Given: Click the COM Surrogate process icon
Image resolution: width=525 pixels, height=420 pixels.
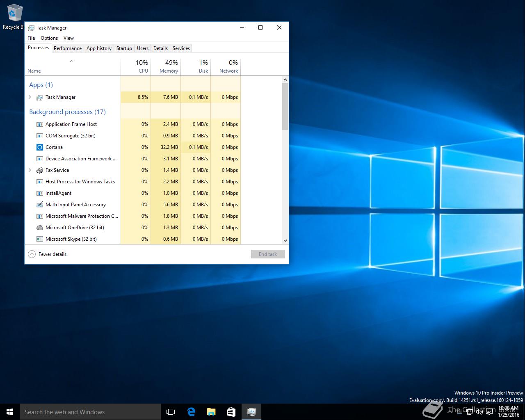Looking at the screenshot, I should (x=40, y=136).
